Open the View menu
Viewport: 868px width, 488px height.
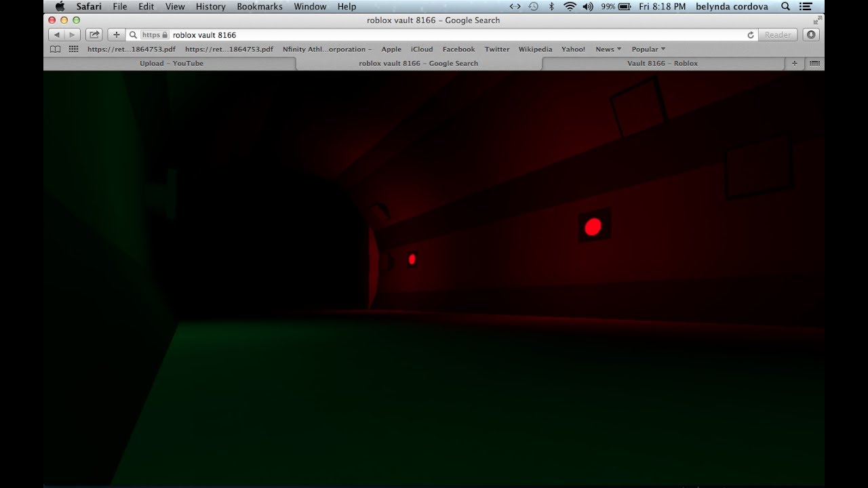175,6
